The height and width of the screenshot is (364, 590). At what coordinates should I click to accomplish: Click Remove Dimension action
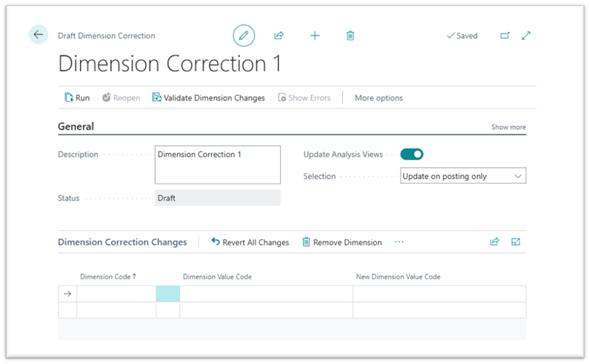pyautogui.click(x=342, y=242)
